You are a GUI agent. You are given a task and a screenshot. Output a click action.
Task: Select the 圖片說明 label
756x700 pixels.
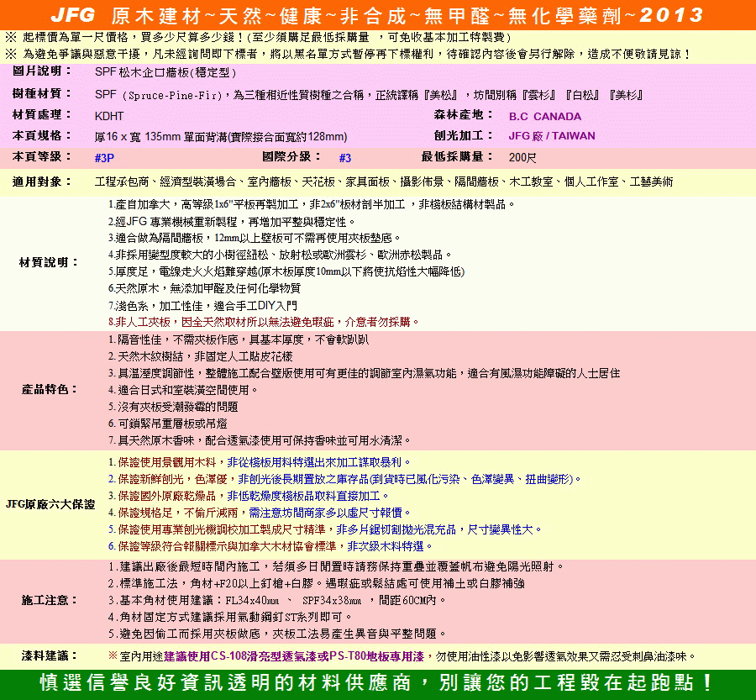click(x=42, y=71)
